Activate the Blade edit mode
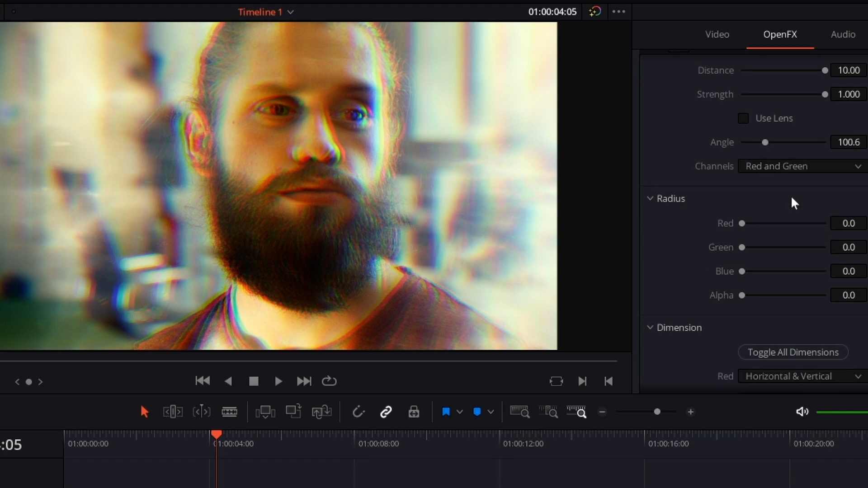This screenshot has width=868, height=488. click(x=230, y=412)
